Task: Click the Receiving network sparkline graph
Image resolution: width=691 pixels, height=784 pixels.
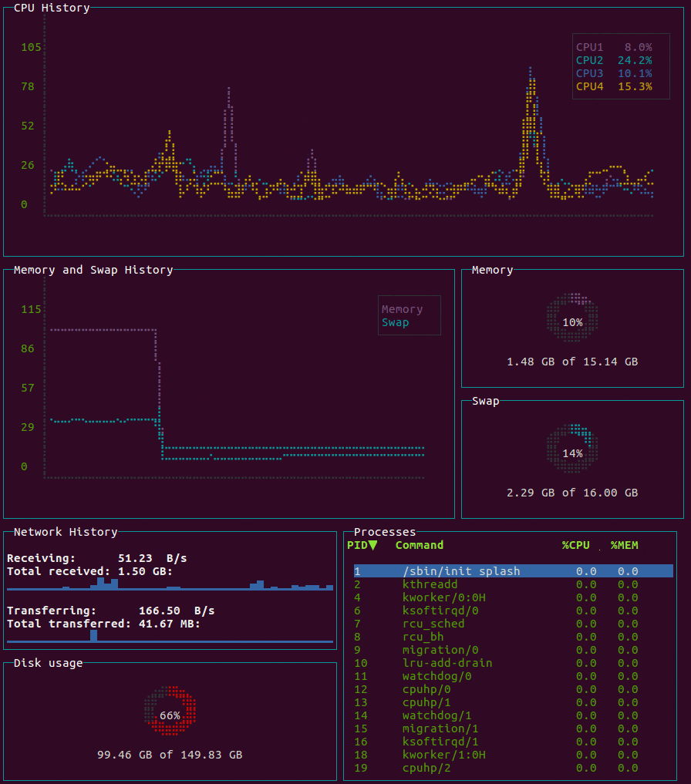Action: pos(170,584)
